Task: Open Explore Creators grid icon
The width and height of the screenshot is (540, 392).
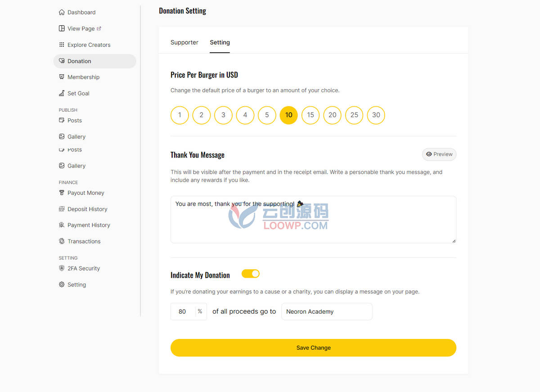Action: [62, 45]
